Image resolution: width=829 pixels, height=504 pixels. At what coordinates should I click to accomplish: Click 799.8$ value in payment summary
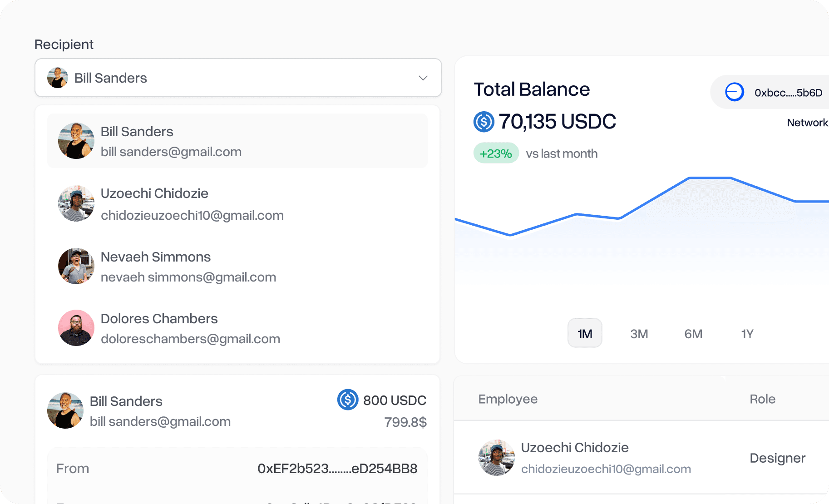point(405,422)
